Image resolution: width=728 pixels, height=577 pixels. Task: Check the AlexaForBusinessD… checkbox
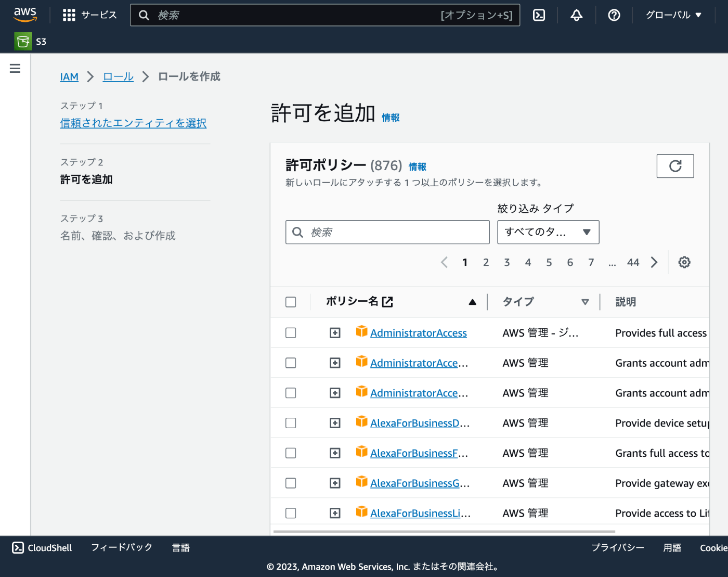[291, 423]
